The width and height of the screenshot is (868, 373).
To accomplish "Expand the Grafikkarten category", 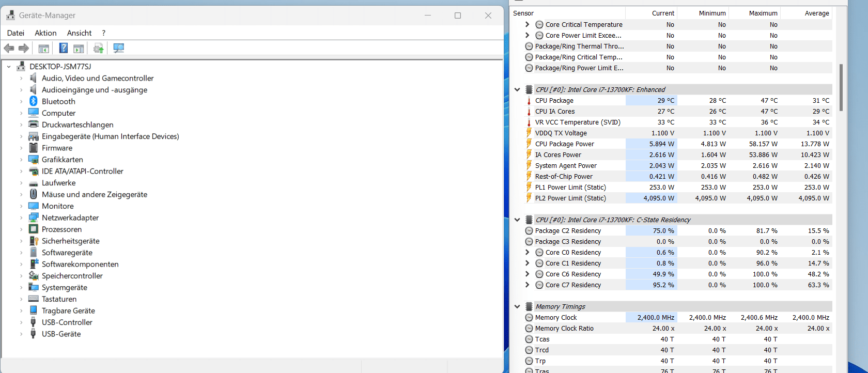I will point(21,160).
